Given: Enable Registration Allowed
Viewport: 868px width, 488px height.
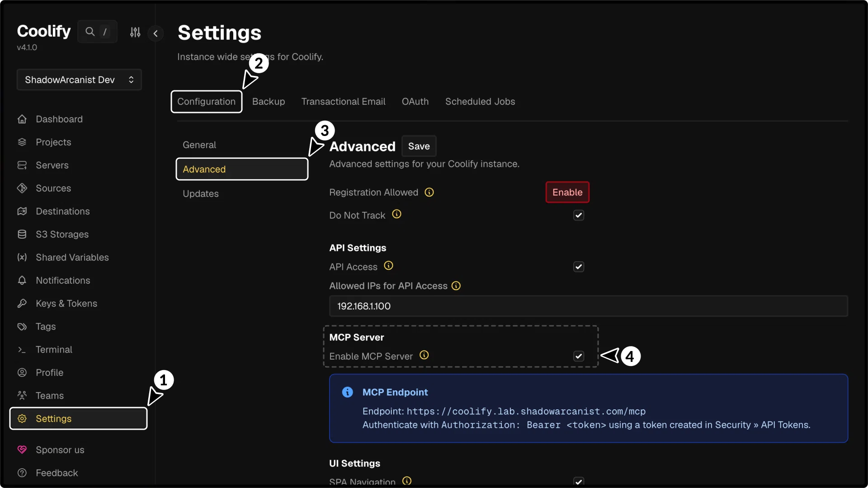Looking at the screenshot, I should (x=567, y=192).
